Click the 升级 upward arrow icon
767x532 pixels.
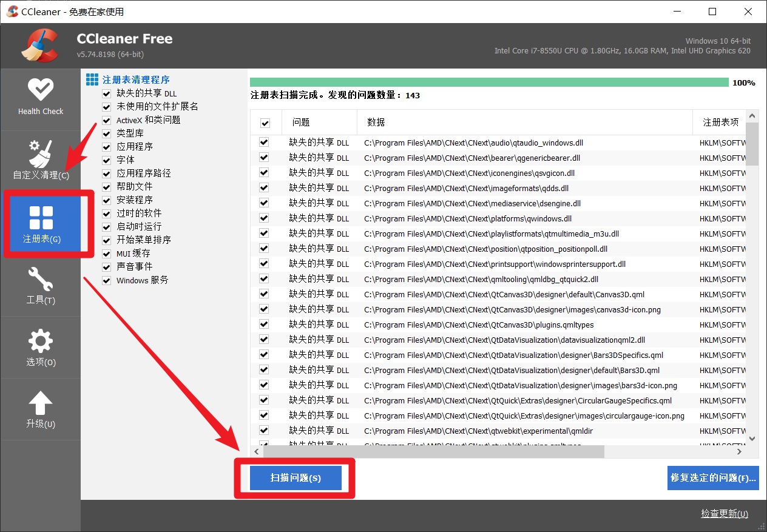pyautogui.click(x=41, y=403)
